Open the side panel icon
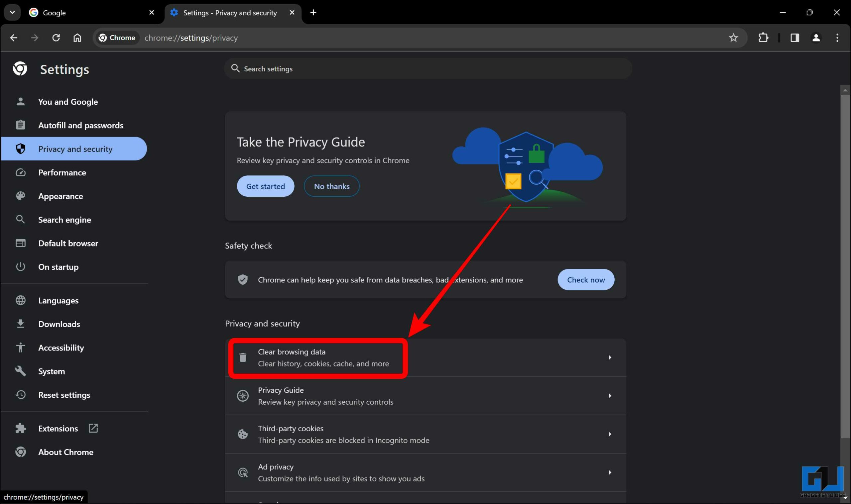Viewport: 851px width, 504px height. click(794, 38)
